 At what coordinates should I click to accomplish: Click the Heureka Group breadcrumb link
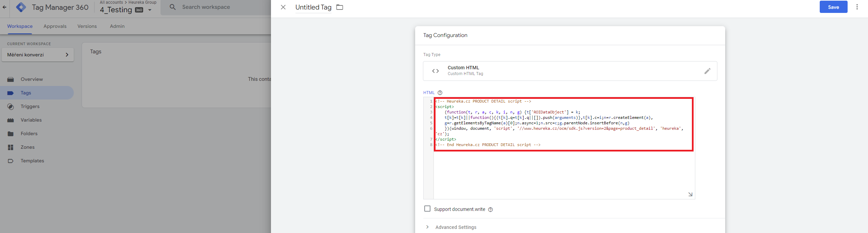142,2
